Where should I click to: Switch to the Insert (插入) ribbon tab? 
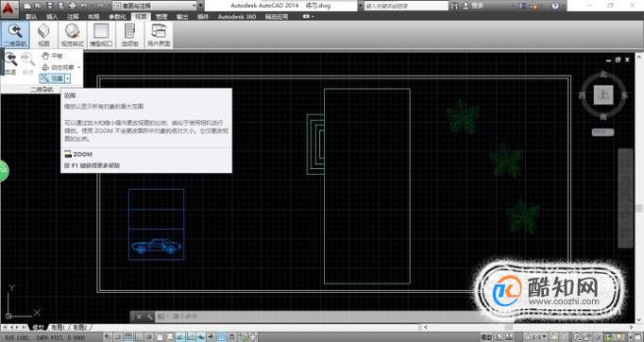(x=52, y=17)
